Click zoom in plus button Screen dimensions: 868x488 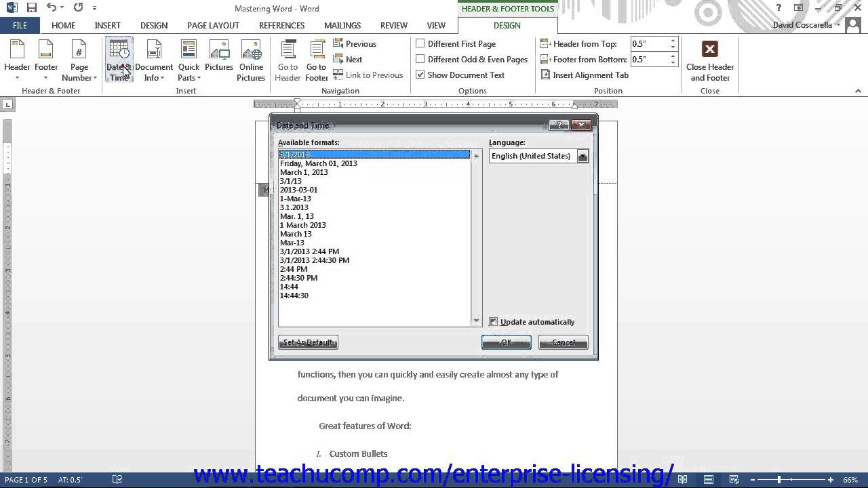coord(830,480)
